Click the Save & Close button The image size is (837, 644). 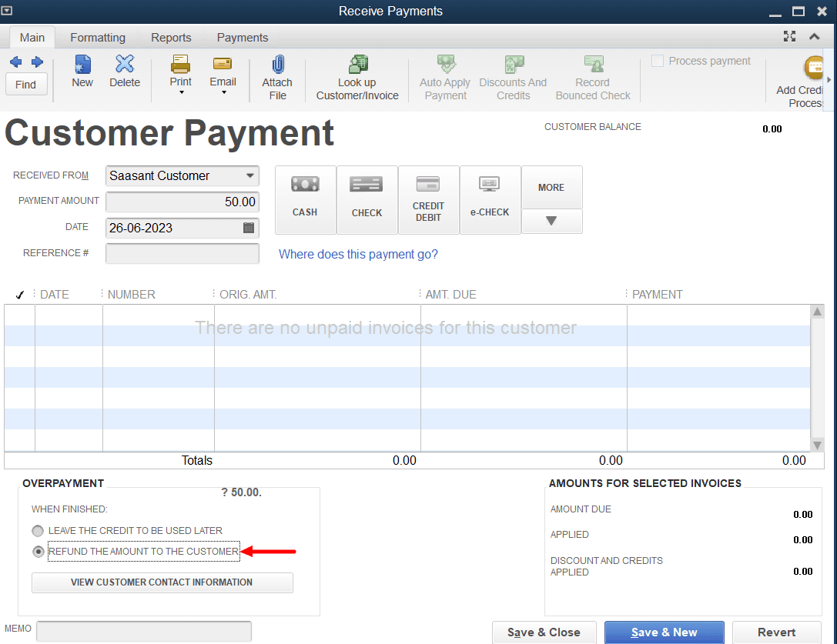click(x=544, y=632)
